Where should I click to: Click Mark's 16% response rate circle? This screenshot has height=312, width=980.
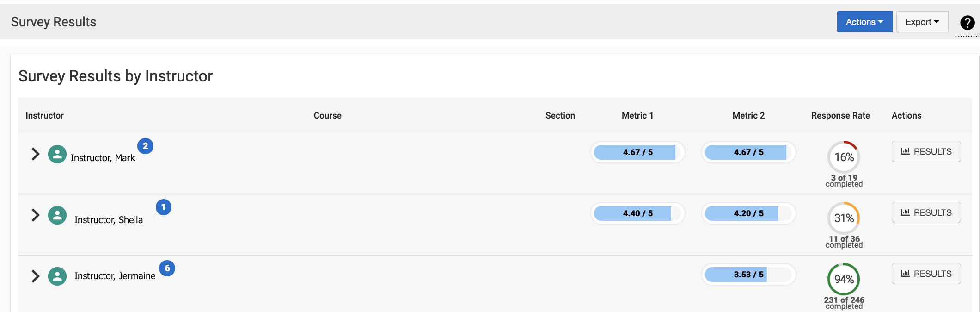pyautogui.click(x=844, y=157)
